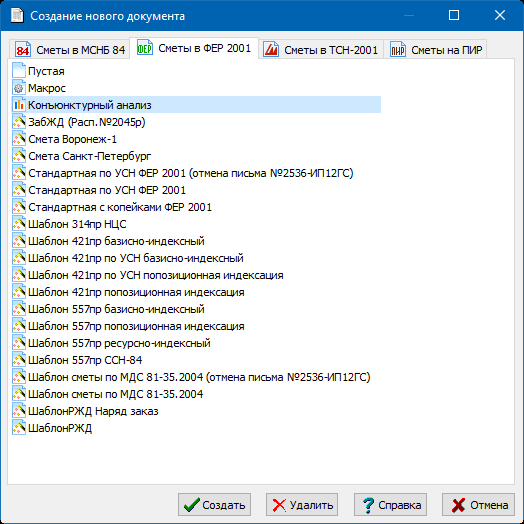Click the red 84 icon on the МСНБ tab

[x=23, y=50]
